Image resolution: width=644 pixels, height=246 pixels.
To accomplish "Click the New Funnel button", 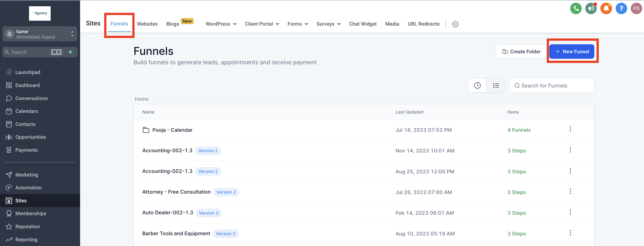I will pos(572,52).
